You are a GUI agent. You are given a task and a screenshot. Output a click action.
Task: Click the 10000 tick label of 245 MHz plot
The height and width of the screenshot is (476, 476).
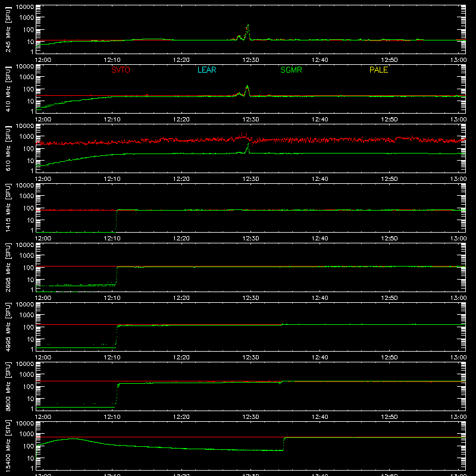tap(25, 7)
